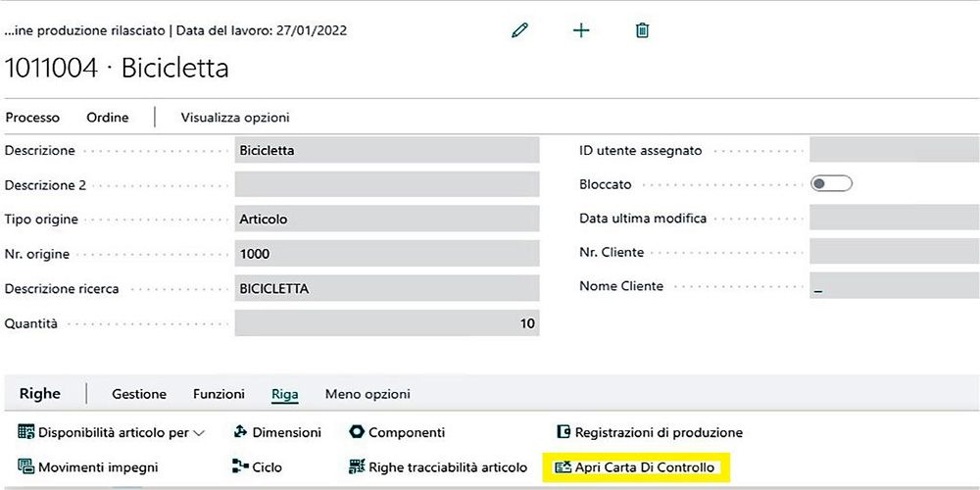Viewport: 980px width, 490px height.
Task: Open Componenti for the production line
Action: point(397,432)
